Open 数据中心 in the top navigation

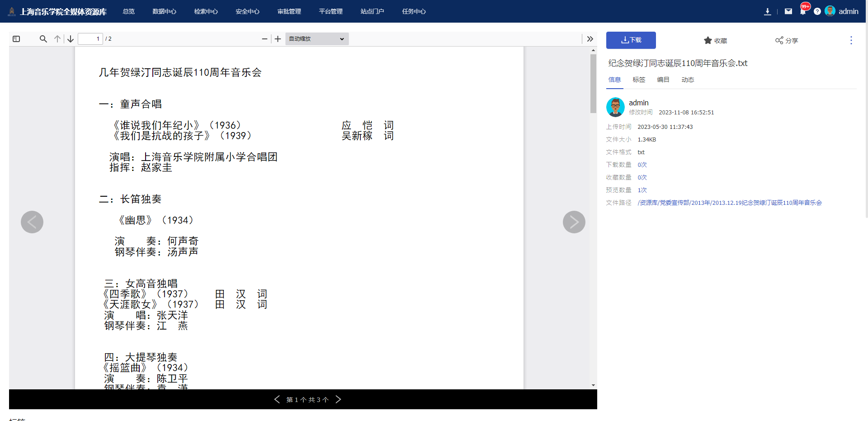[164, 11]
